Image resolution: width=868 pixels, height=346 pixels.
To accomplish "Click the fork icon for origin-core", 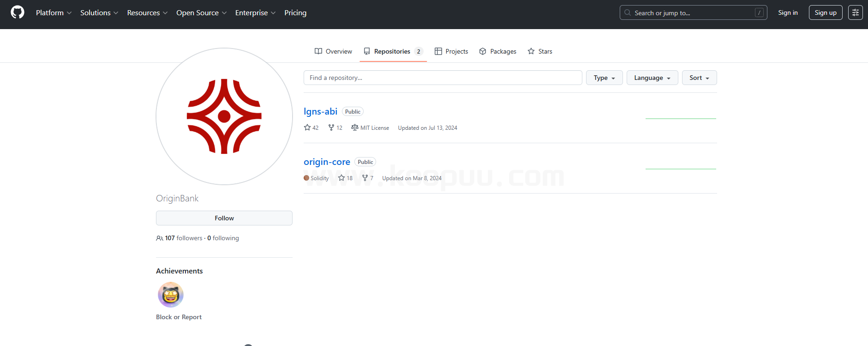I will pyautogui.click(x=365, y=178).
